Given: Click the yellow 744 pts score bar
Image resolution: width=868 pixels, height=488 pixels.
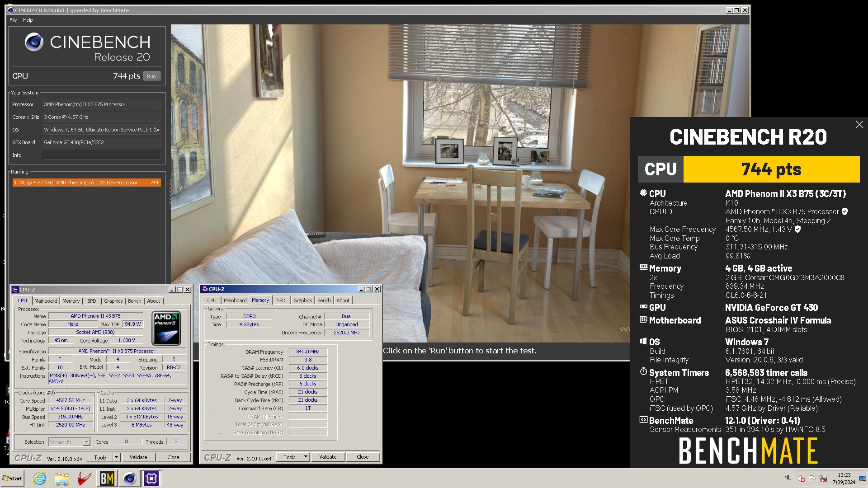Looking at the screenshot, I should [771, 169].
